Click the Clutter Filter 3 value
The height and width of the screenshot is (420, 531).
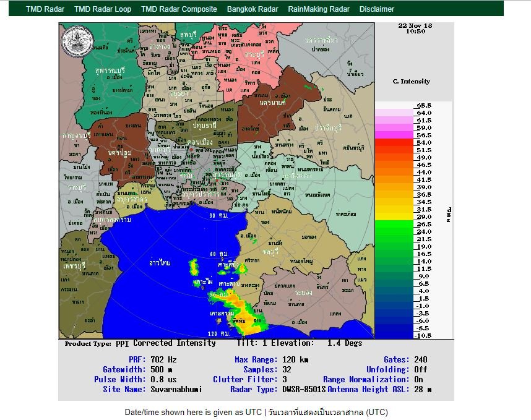coord(285,379)
